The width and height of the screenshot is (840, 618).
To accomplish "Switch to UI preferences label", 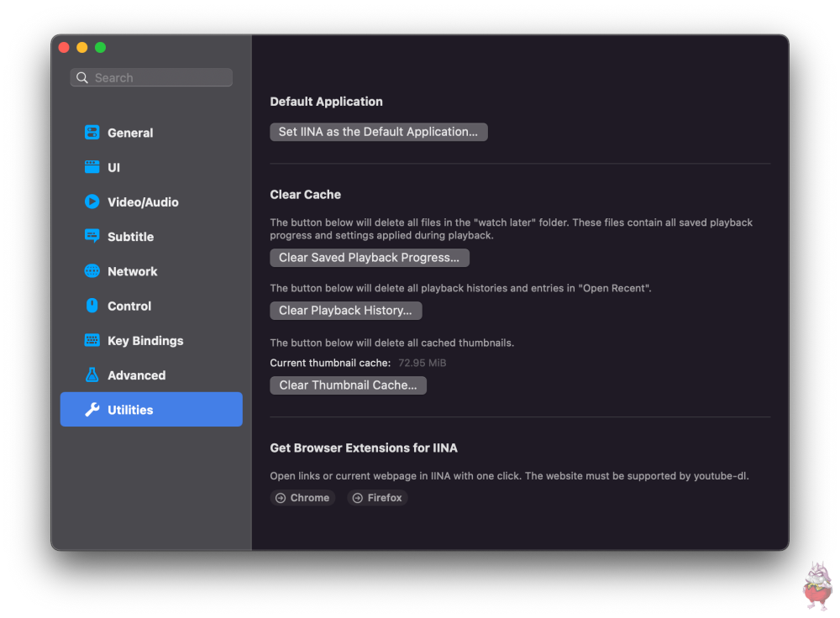I will click(113, 168).
